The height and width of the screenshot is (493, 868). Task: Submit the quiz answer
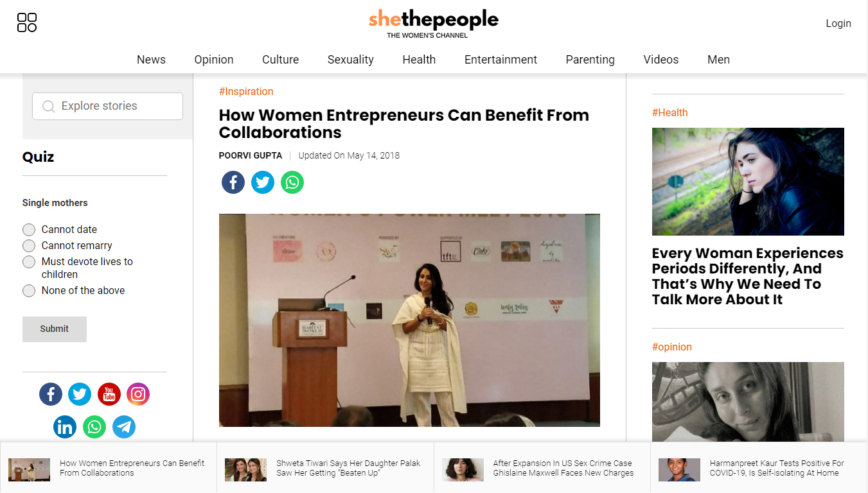[x=55, y=329]
